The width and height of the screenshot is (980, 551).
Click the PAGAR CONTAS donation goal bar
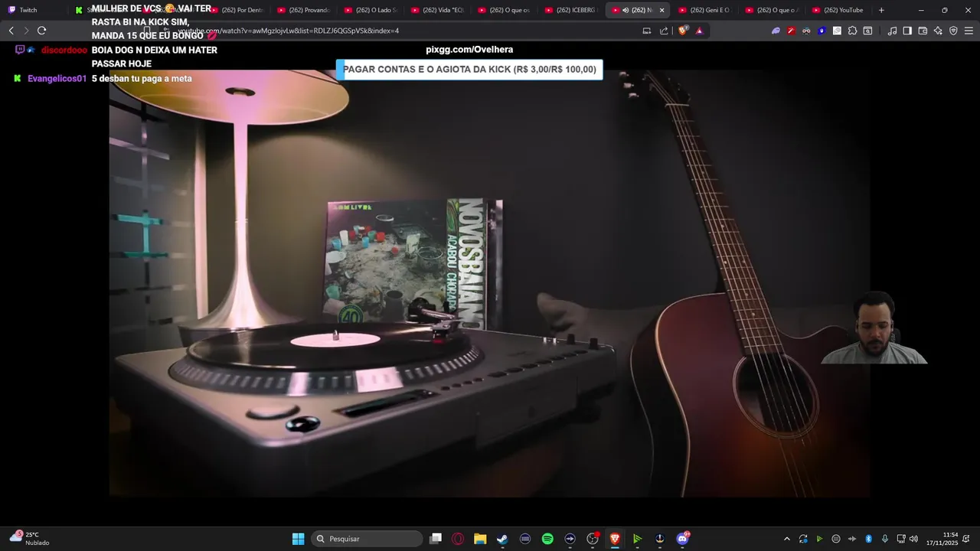tap(469, 70)
